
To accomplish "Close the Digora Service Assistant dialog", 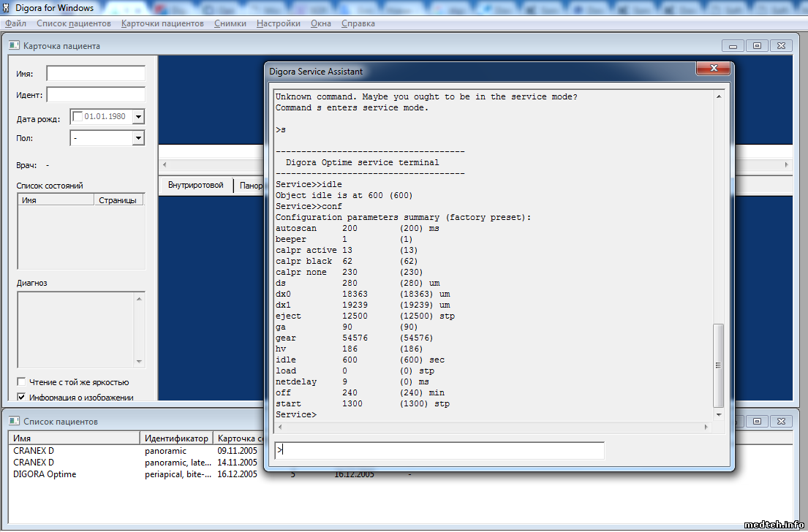I will click(x=712, y=69).
